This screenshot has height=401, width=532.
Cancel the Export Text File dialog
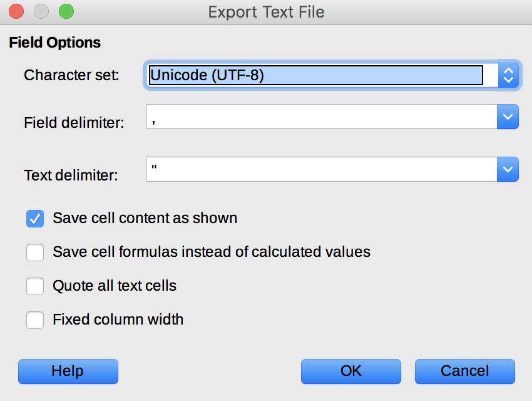(x=465, y=372)
